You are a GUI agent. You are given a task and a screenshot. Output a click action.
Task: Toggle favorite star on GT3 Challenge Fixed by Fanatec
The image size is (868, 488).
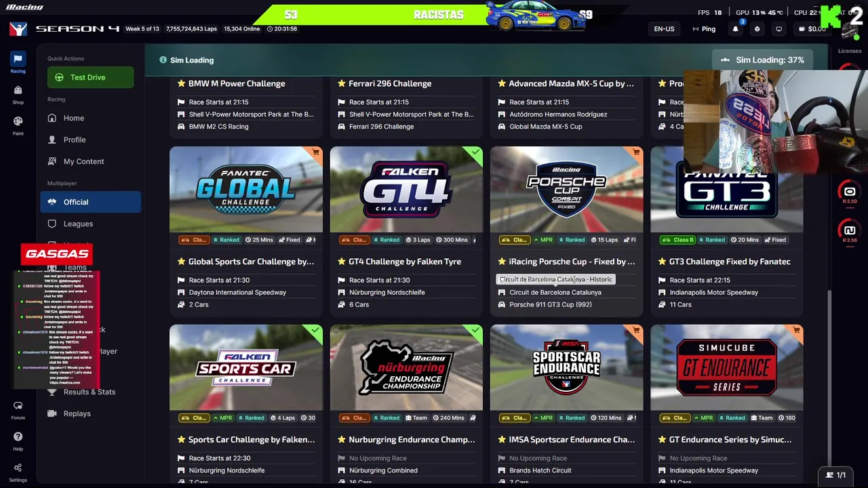point(662,262)
